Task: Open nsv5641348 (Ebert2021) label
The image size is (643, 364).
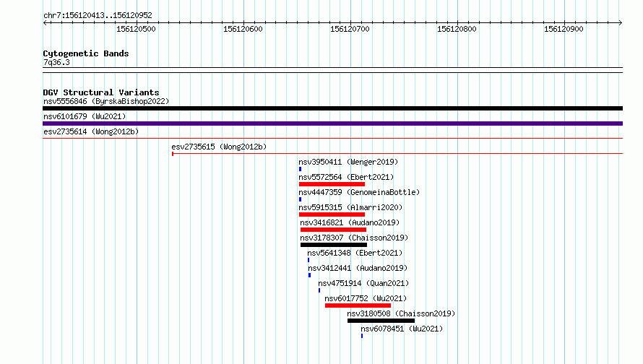Action: (x=355, y=253)
